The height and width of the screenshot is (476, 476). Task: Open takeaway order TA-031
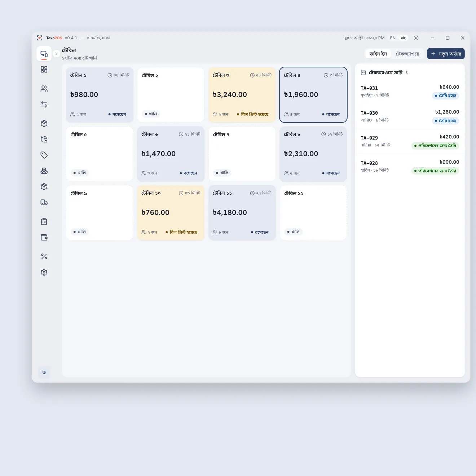pyautogui.click(x=410, y=92)
